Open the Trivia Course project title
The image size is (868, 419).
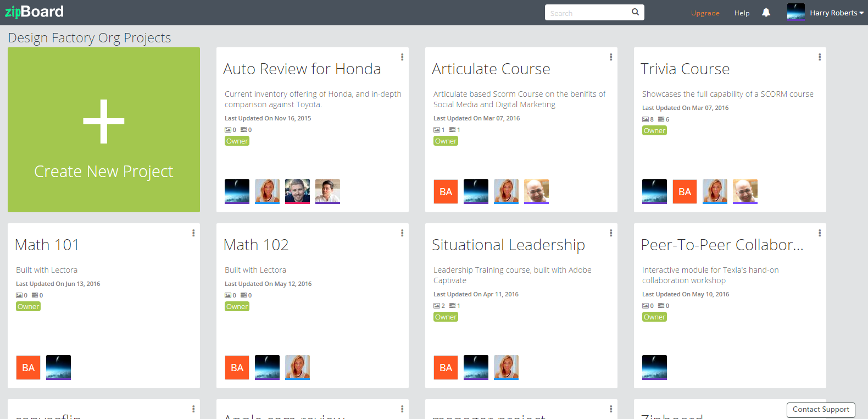(685, 69)
